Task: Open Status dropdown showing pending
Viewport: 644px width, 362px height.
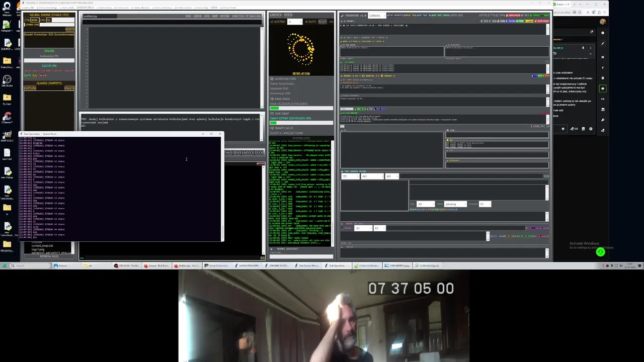Action: 455,204
